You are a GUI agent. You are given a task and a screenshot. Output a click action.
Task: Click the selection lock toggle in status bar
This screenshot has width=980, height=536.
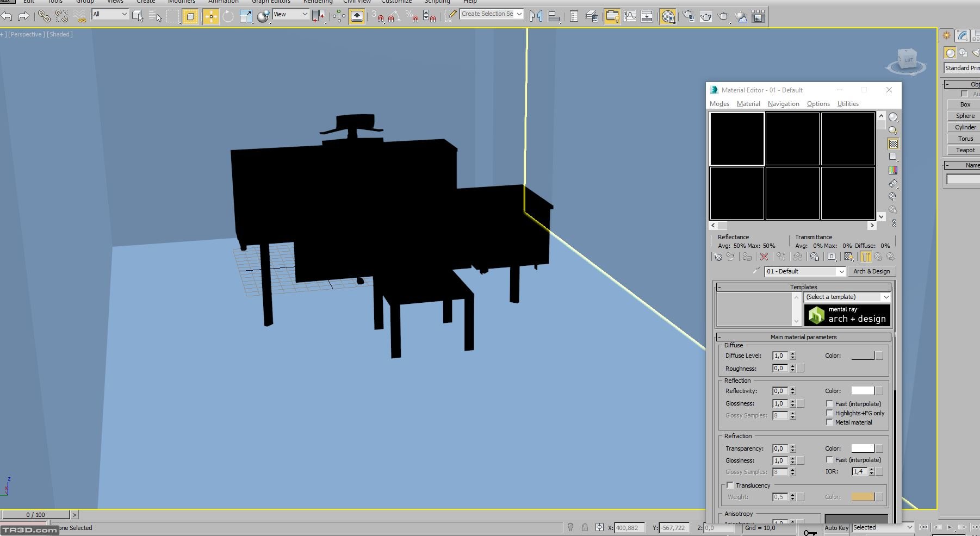585,527
